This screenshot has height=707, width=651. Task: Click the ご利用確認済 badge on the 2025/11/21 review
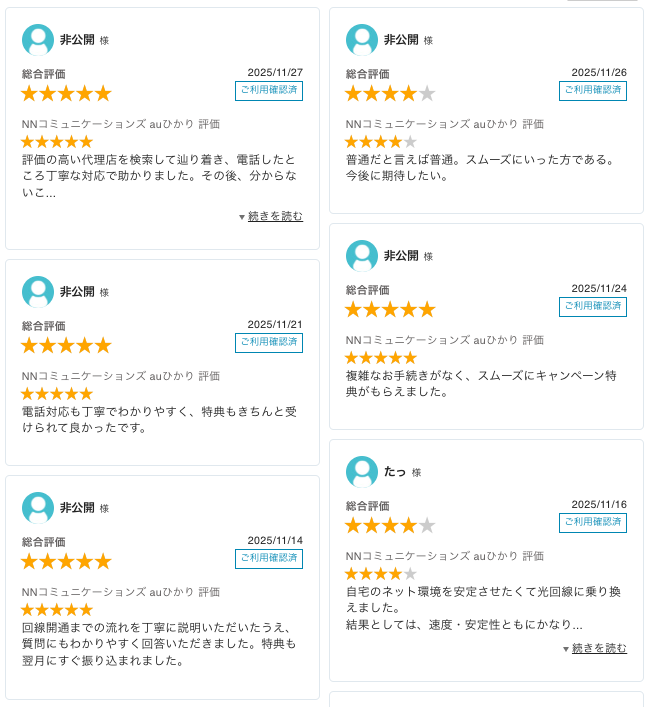pyautogui.click(x=269, y=343)
